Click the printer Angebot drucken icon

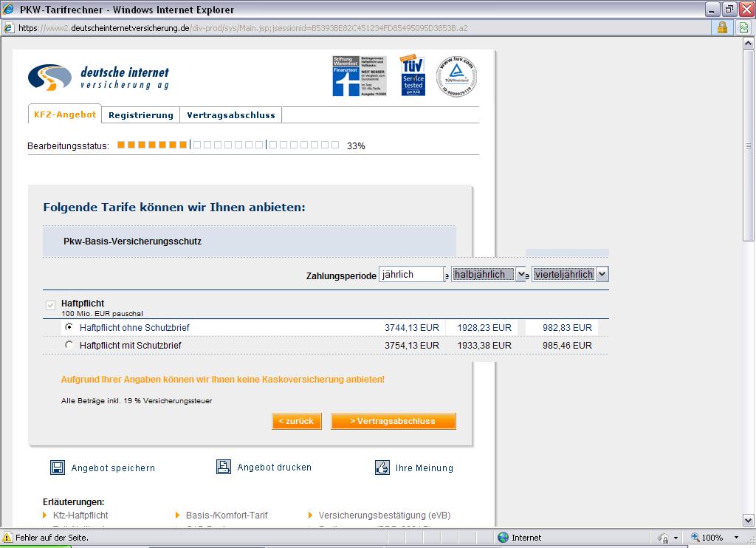pos(224,467)
